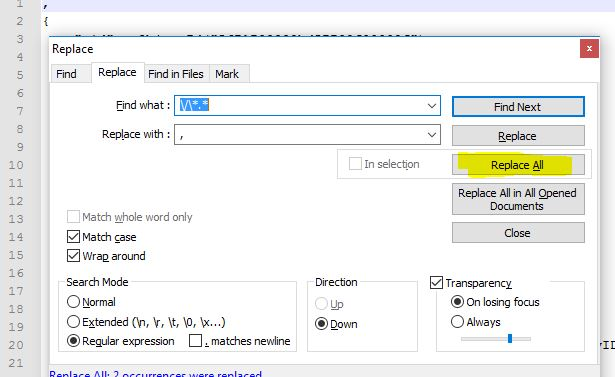
Task: Click the transparency slider handle
Action: click(x=510, y=338)
